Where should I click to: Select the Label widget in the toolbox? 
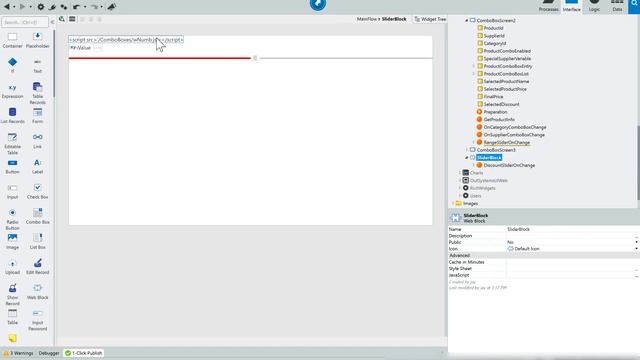pyautogui.click(x=38, y=166)
